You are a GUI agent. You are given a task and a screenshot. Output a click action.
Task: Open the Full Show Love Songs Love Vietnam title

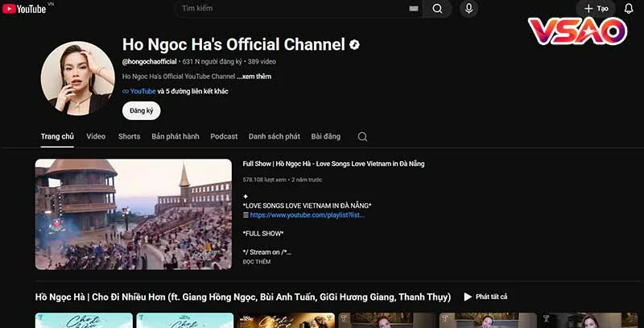click(333, 164)
